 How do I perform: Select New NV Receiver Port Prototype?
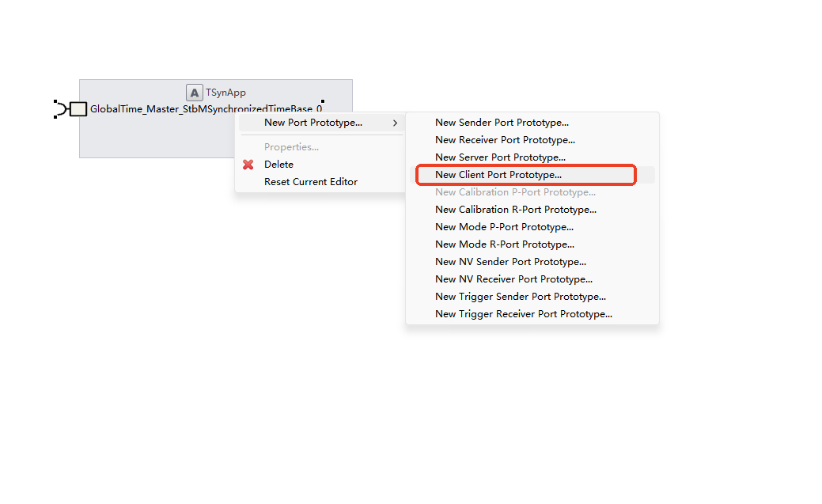513,279
